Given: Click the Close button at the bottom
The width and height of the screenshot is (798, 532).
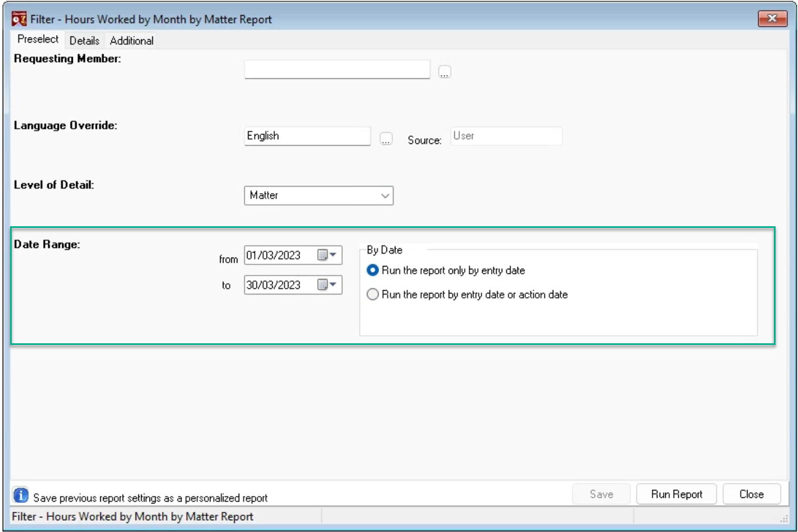Looking at the screenshot, I should 751,494.
